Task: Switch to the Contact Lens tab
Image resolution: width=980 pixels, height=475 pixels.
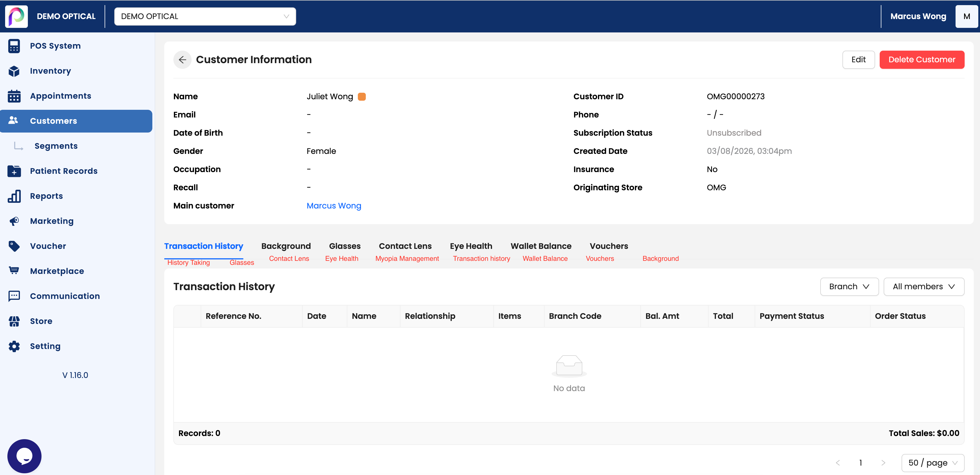Action: [x=405, y=246]
